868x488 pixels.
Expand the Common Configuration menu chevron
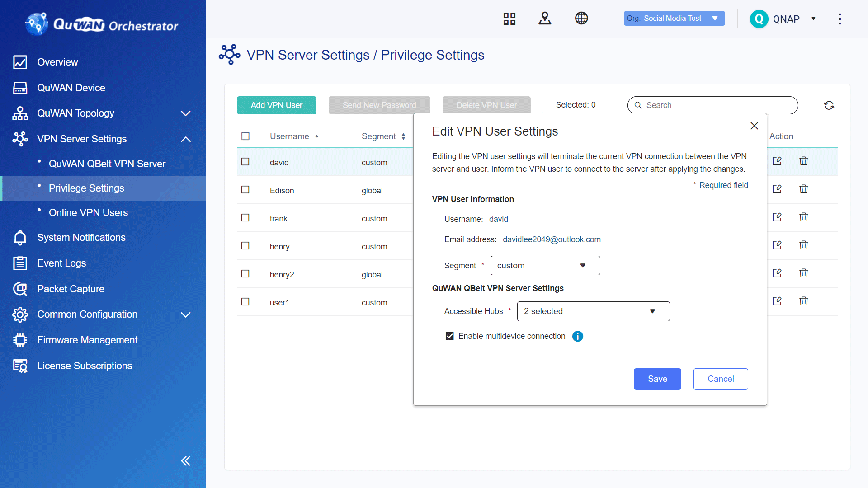tap(186, 314)
